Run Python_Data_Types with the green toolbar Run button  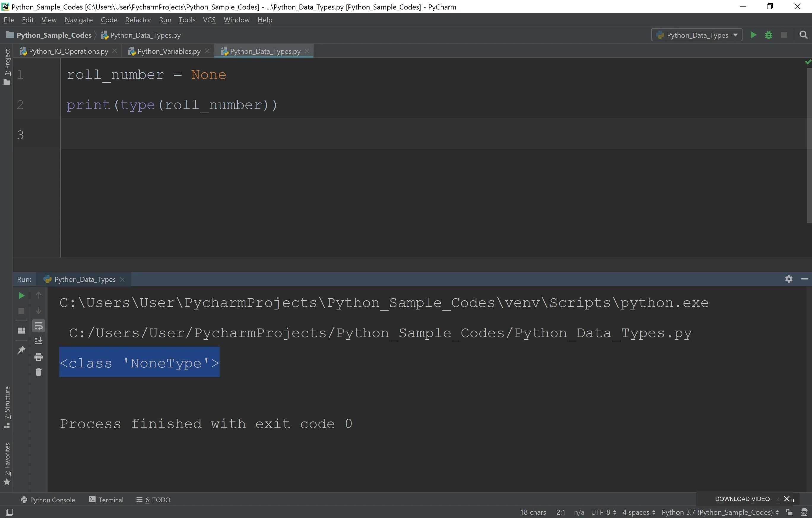coord(753,35)
